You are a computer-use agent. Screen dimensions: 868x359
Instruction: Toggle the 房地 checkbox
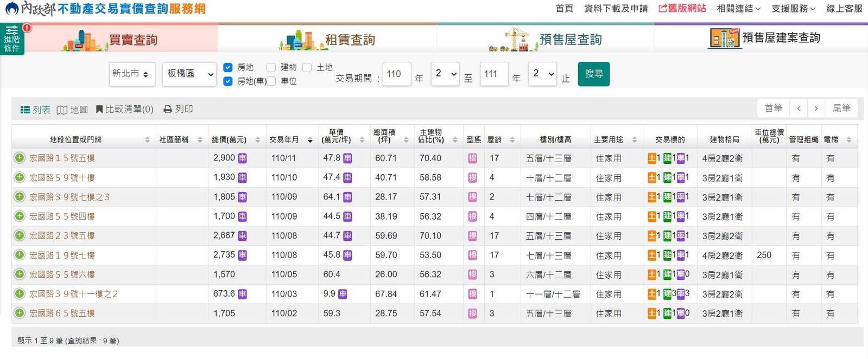coord(228,67)
